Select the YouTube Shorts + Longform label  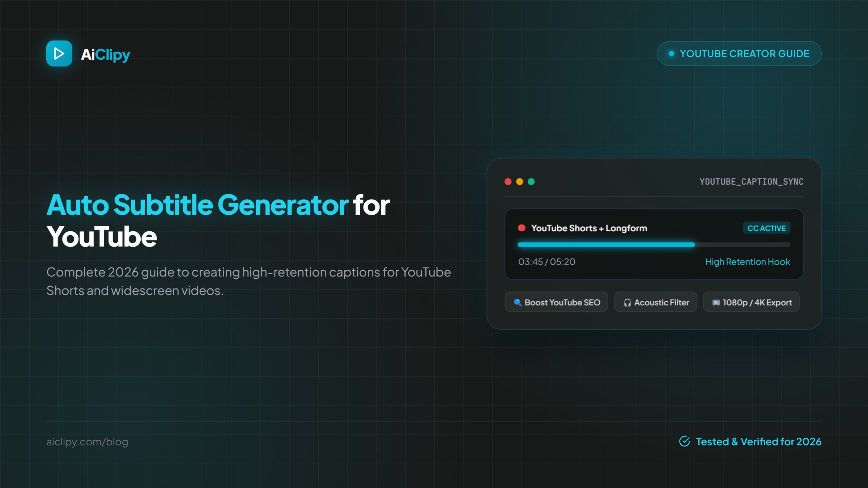[x=589, y=228]
